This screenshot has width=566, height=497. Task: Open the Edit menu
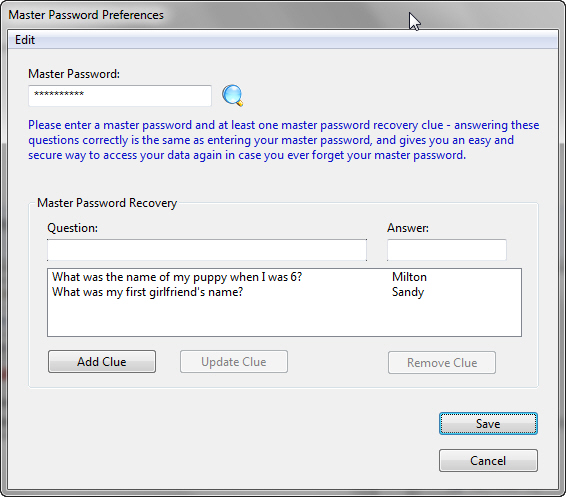click(25, 40)
